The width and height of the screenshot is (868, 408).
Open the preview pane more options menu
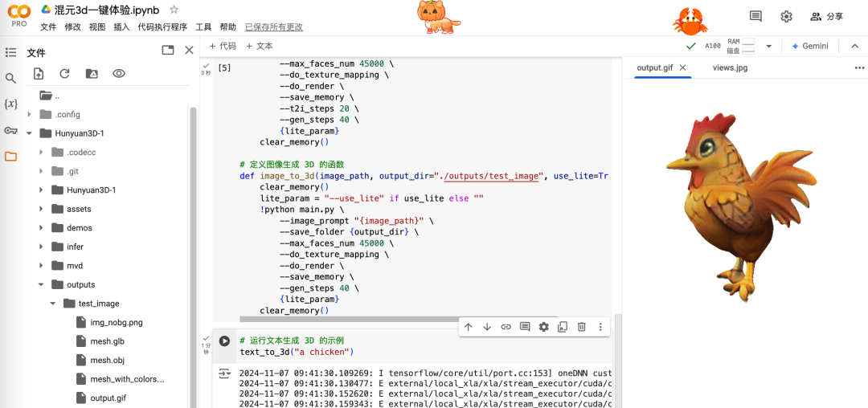coord(858,68)
